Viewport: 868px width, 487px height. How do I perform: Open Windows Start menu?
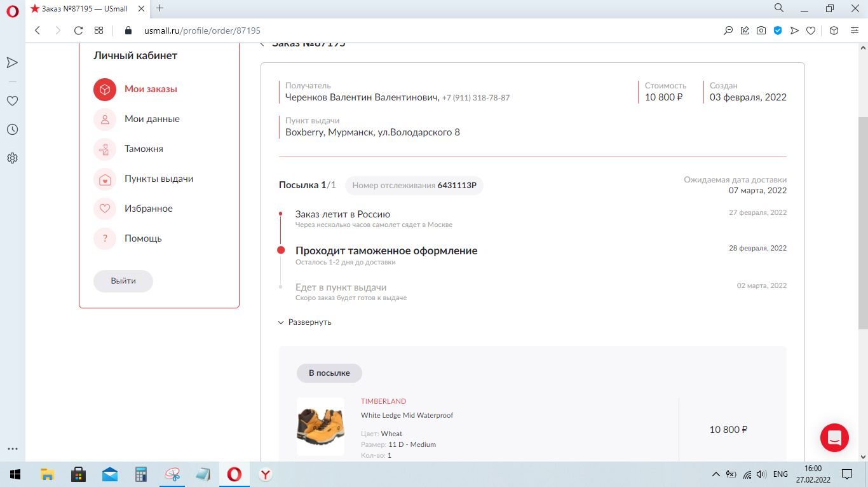click(15, 474)
